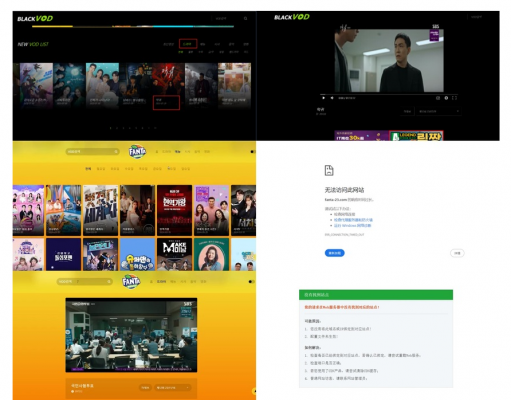Select the red-outlined tab in NEW VOD LIST
Screen dimensions: 511x400
pyautogui.click(x=188, y=44)
